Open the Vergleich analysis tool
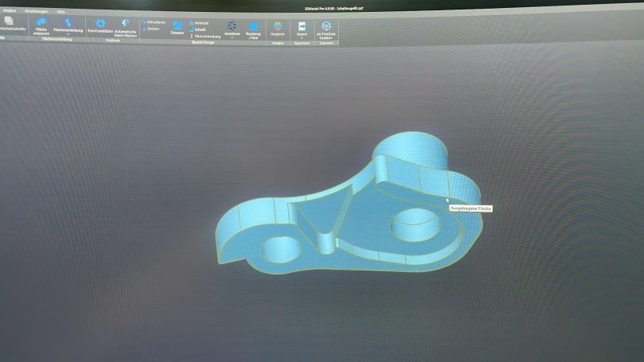The width and height of the screenshot is (644, 362). [x=278, y=29]
